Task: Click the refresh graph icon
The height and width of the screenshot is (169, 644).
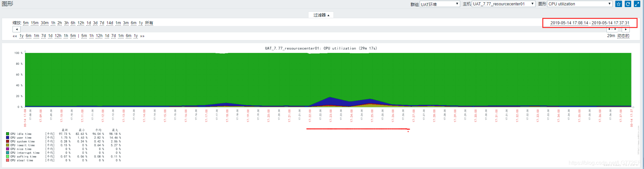Action: coord(628,4)
